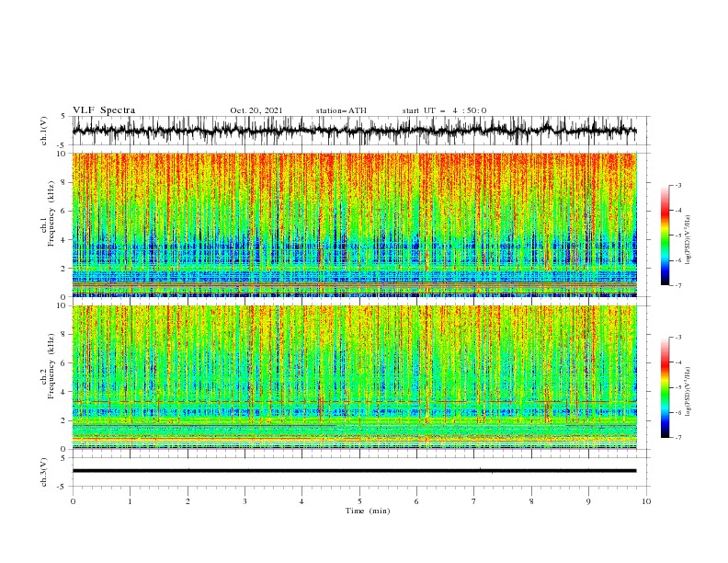Click time axis tick label '0'
728x563 pixels.
point(73,501)
